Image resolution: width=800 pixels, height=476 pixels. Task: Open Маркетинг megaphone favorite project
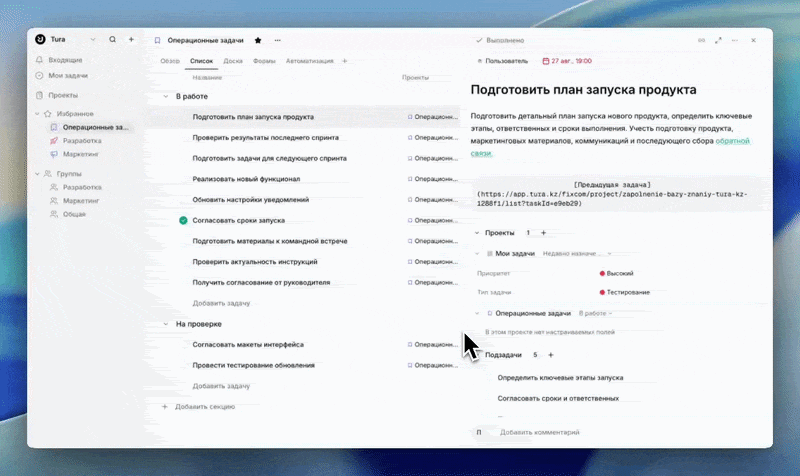(81, 154)
